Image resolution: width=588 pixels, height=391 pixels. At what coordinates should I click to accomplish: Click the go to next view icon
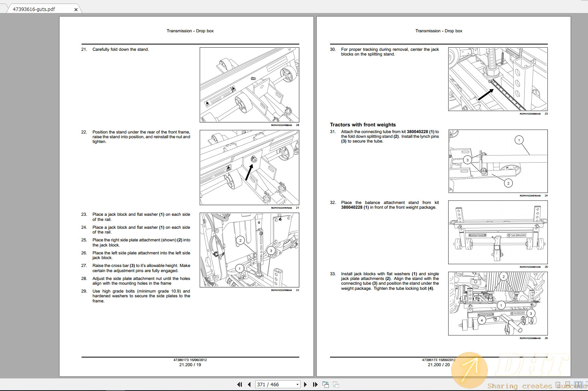pos(336,384)
